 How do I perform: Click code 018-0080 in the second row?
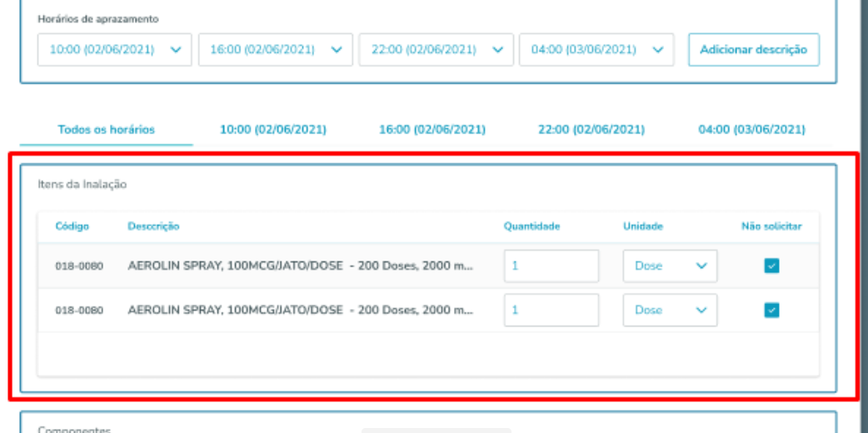coord(79,310)
